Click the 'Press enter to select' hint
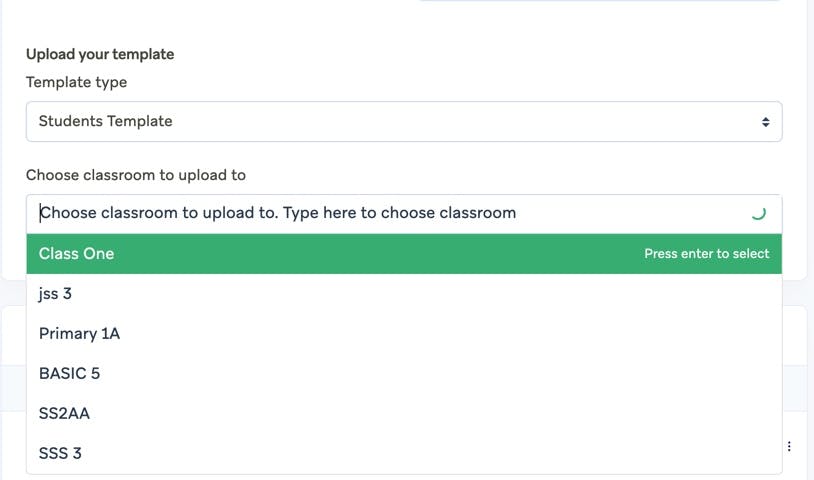814x480 pixels. (706, 254)
